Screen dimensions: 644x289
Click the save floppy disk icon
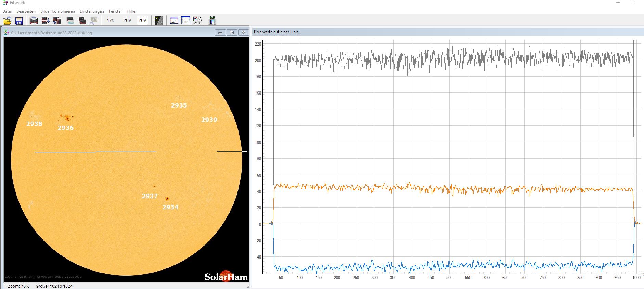coord(19,21)
